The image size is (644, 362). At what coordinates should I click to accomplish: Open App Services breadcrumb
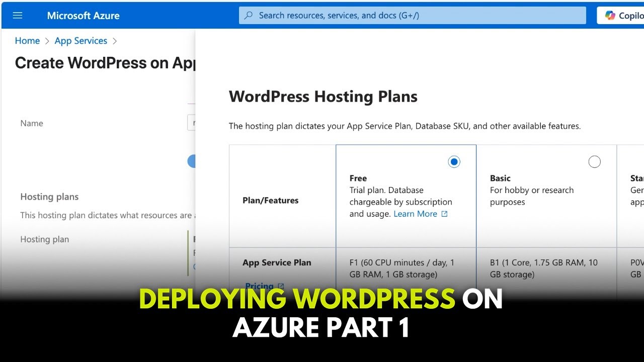81,41
